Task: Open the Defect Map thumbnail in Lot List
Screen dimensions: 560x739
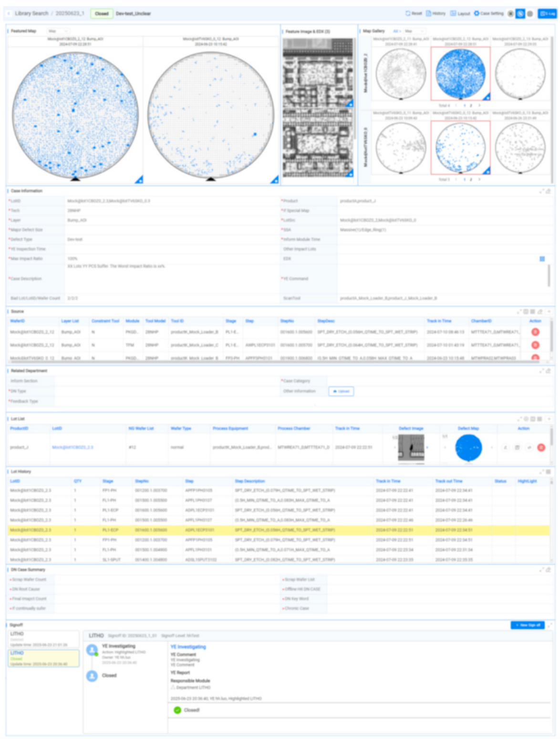Action: point(468,448)
